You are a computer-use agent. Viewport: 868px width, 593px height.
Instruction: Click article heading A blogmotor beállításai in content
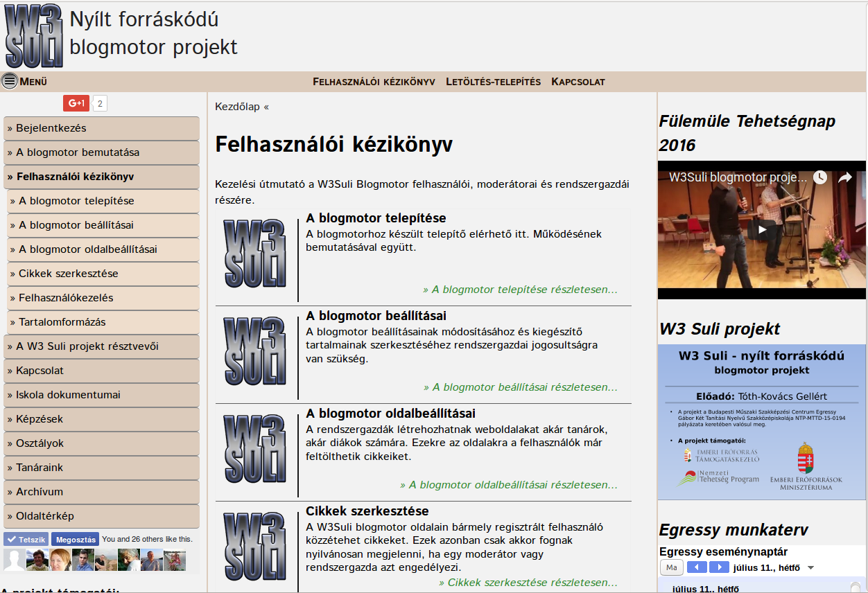[376, 316]
